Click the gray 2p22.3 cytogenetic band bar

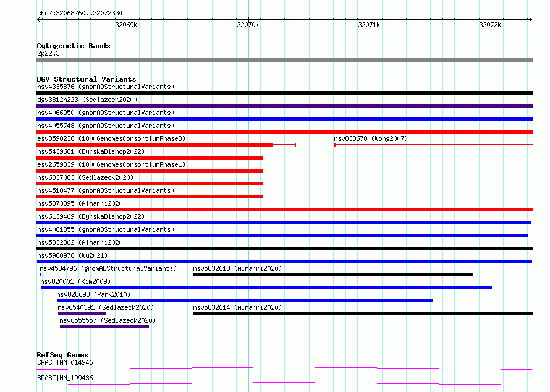click(x=284, y=60)
